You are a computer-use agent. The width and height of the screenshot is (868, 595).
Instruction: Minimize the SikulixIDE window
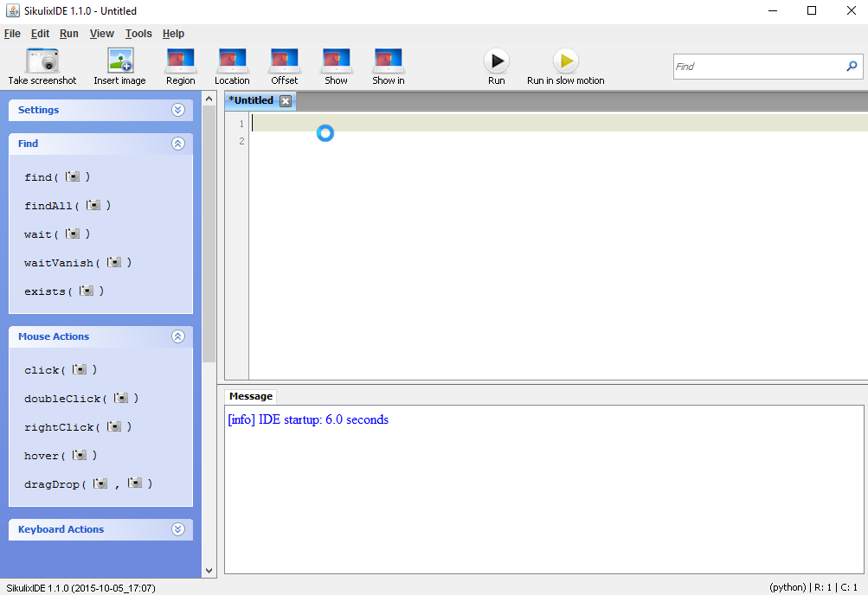[773, 10]
